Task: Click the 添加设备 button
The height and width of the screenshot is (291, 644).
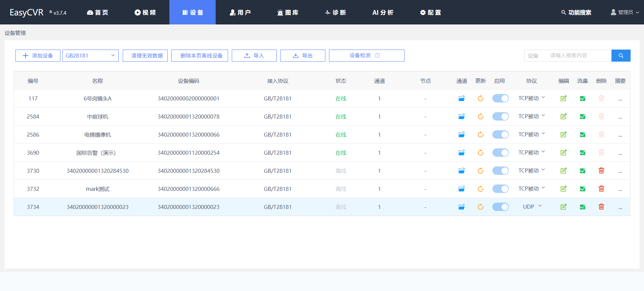Action: click(38, 56)
